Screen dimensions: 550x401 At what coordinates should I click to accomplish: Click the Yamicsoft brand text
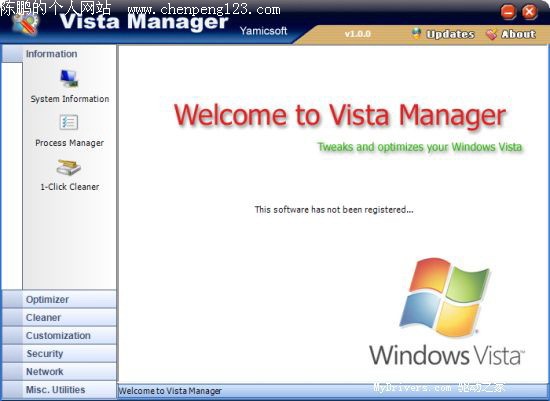tap(263, 31)
